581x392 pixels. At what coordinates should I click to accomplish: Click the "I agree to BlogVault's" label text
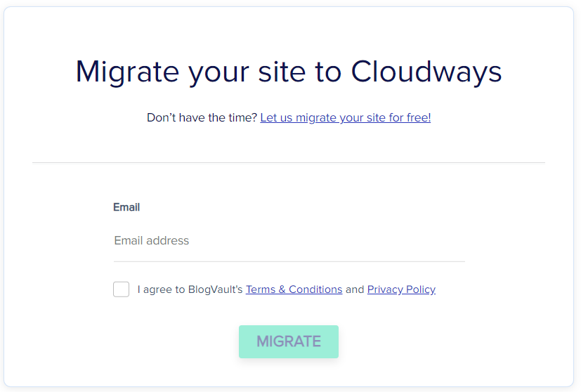(x=190, y=289)
